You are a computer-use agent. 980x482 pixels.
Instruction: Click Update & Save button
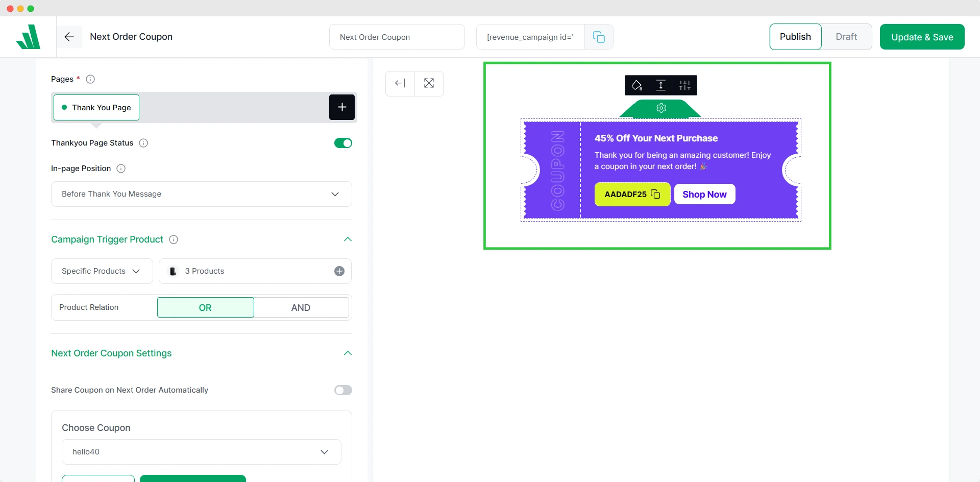(x=922, y=37)
